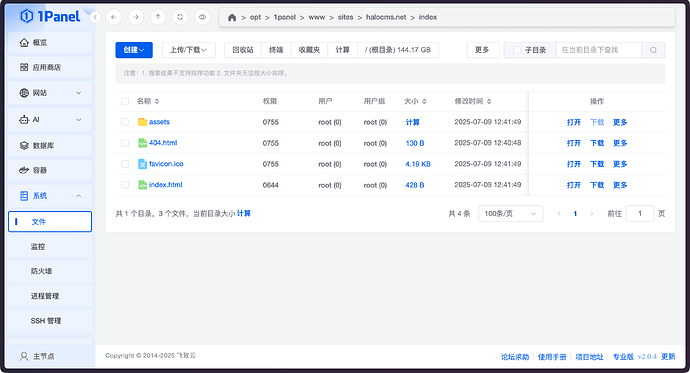690x373 pixels.
Task: Enable the 子目录 subdirectory checkbox
Action: pyautogui.click(x=518, y=50)
